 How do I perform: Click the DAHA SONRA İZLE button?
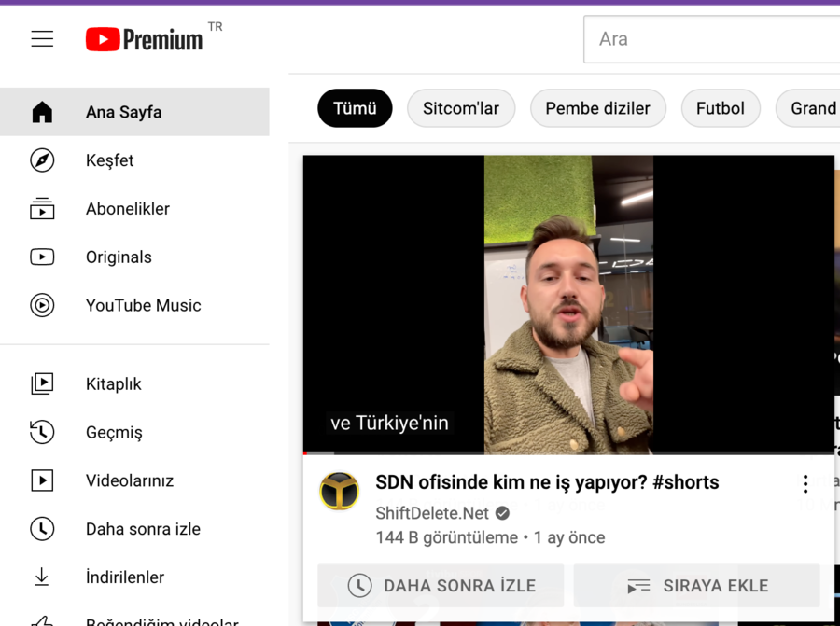coord(441,585)
